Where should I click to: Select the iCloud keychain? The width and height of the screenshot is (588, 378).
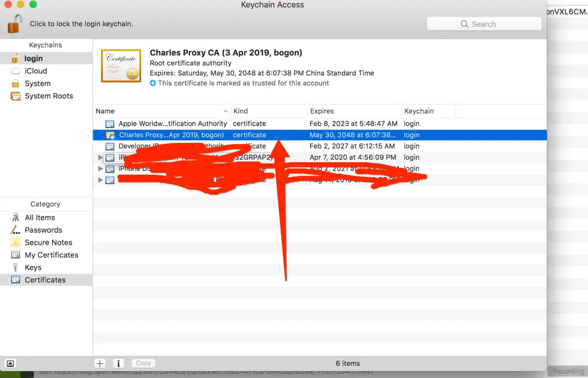46,71
